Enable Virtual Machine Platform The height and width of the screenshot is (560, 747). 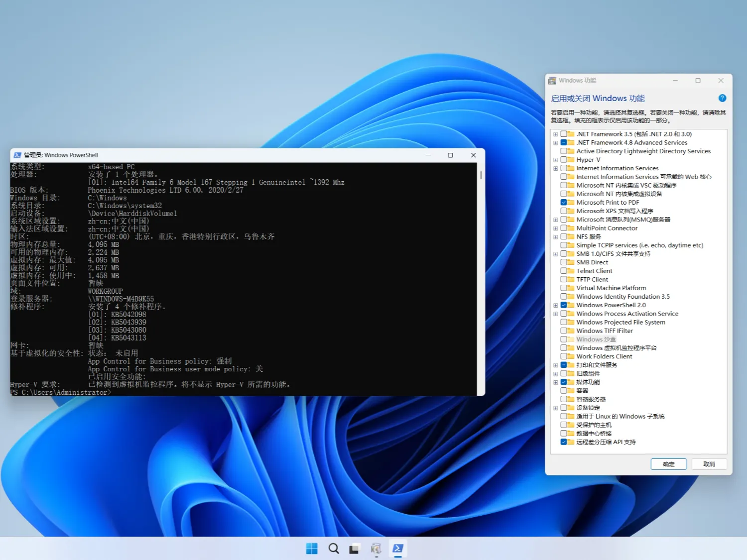(x=563, y=288)
